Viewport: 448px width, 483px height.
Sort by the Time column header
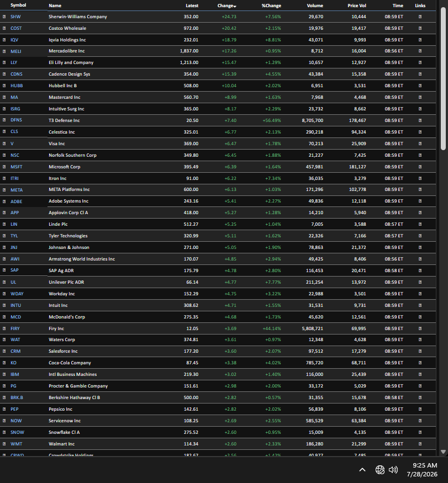click(398, 6)
